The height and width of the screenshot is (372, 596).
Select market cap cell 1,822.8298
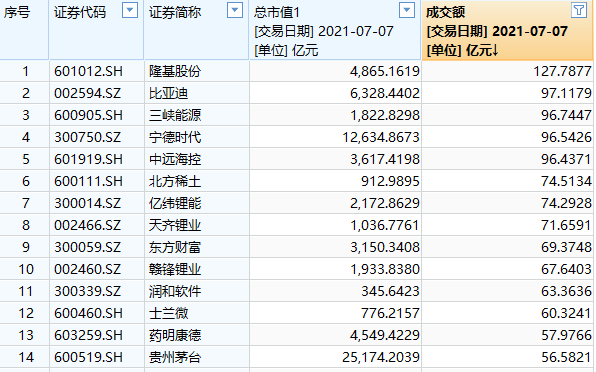335,115
